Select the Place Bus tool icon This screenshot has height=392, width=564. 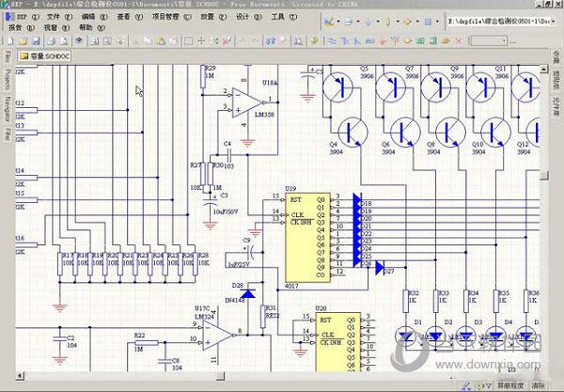click(345, 41)
